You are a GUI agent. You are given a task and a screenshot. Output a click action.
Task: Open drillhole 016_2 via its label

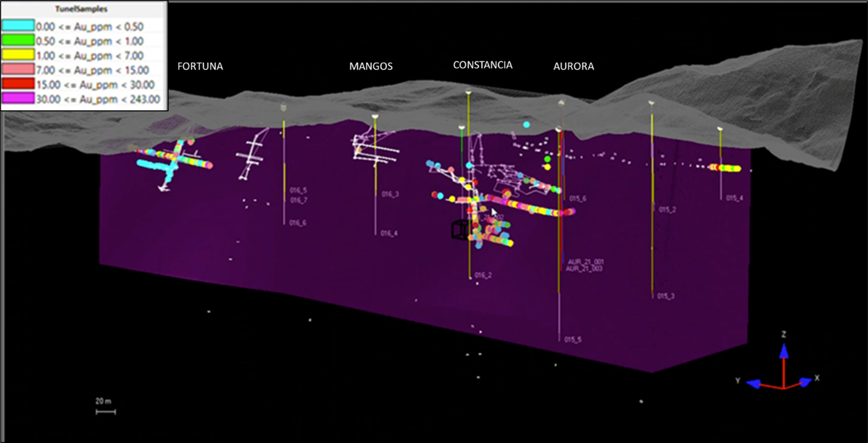tap(482, 275)
